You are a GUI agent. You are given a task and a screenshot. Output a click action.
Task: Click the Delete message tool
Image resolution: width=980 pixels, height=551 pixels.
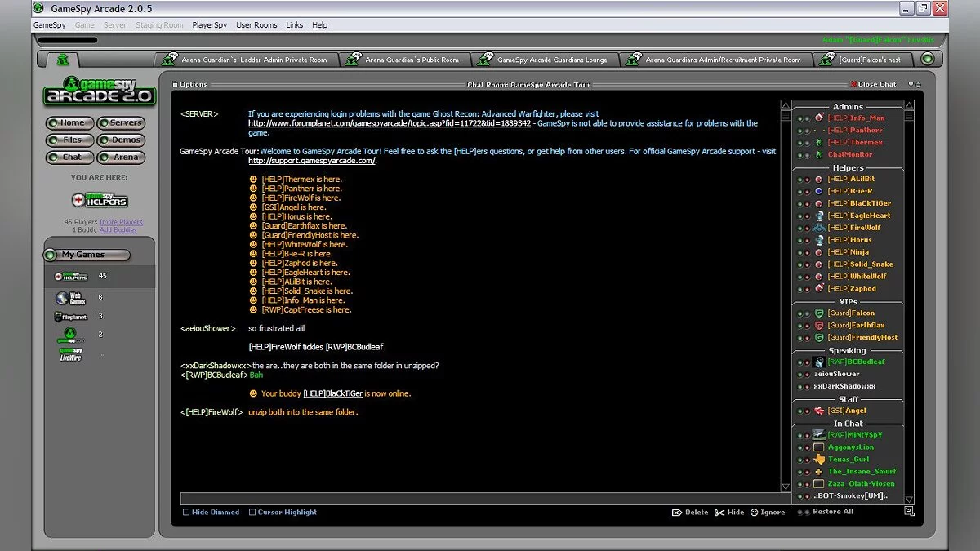(x=690, y=513)
